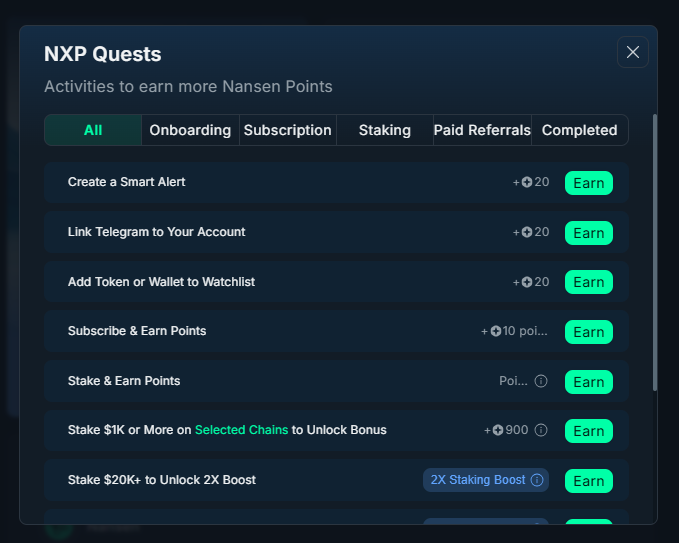The width and height of the screenshot is (679, 543).
Task: Close the NXP Quests dialog
Action: pyautogui.click(x=633, y=52)
